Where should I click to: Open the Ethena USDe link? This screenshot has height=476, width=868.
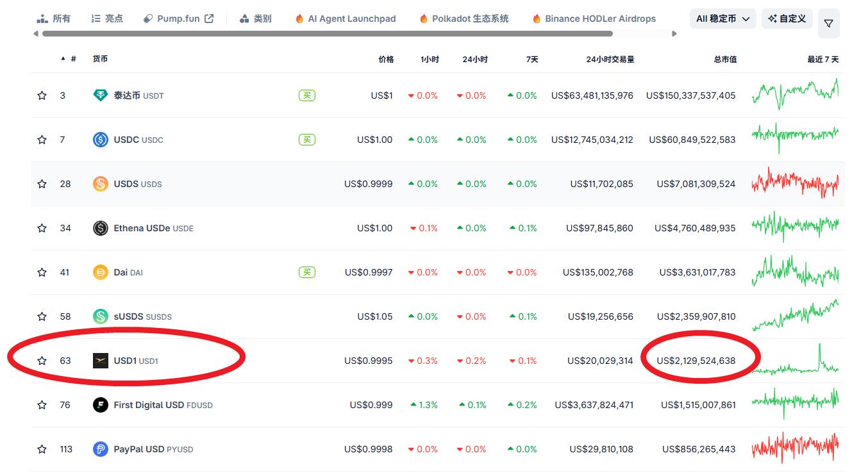(x=153, y=228)
